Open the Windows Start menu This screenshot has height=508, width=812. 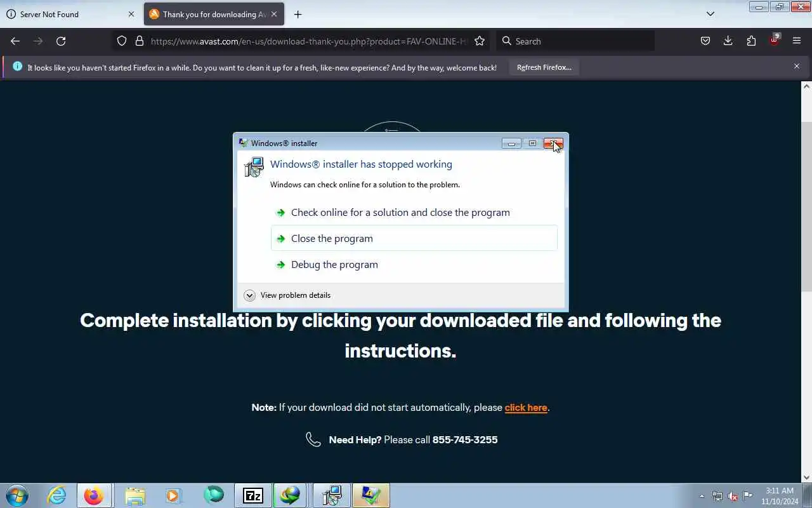click(x=17, y=495)
